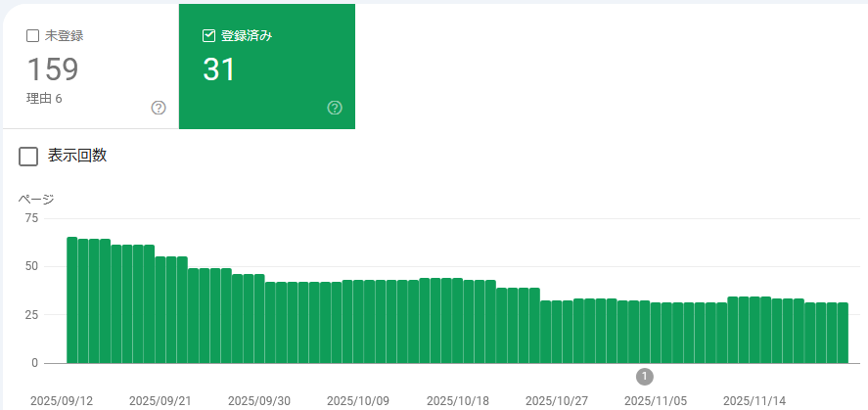Image resolution: width=868 pixels, height=410 pixels.
Task: Uncheck the 登録済み checkbox
Action: pos(208,36)
